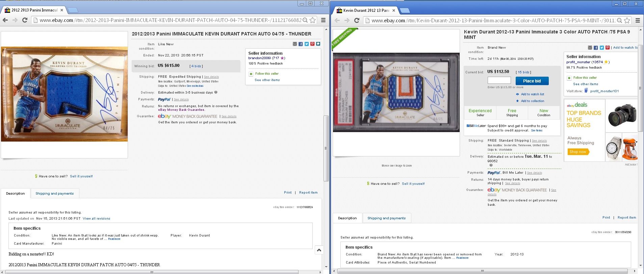
Task: Click the forward arrow in left browser window
Action: coord(15,20)
